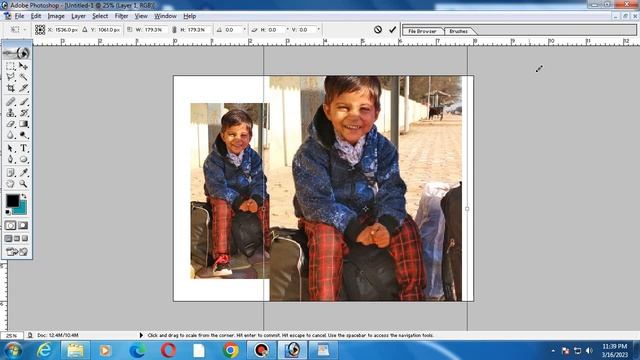The width and height of the screenshot is (640, 360).
Task: Click the X position field
Action: (66, 29)
